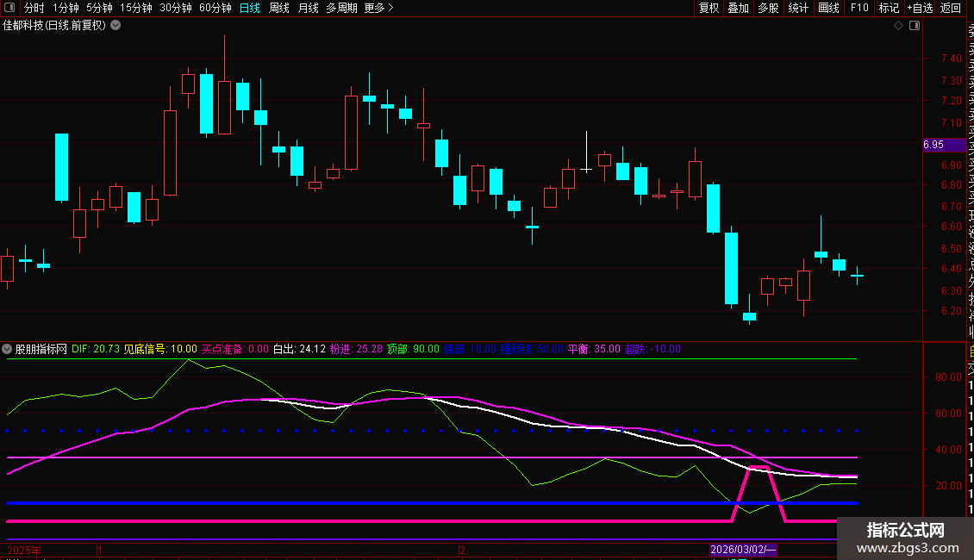The height and width of the screenshot is (560, 974).
Task: Click the 返回 back button
Action: pos(951,8)
